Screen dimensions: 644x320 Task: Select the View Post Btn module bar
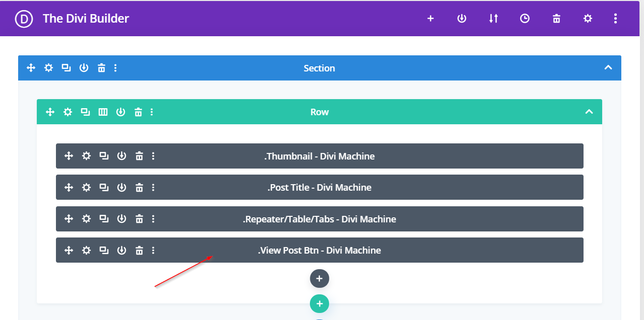pyautogui.click(x=428, y=250)
